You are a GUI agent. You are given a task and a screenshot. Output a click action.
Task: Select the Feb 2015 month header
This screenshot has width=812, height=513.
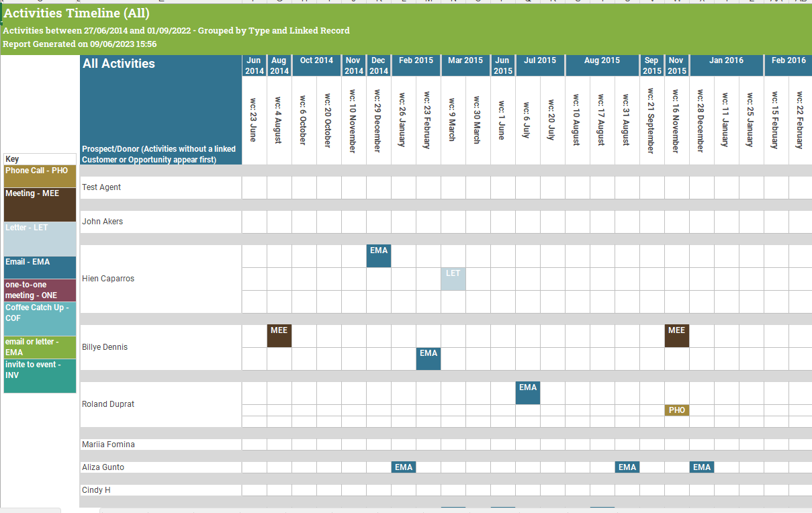tap(416, 66)
